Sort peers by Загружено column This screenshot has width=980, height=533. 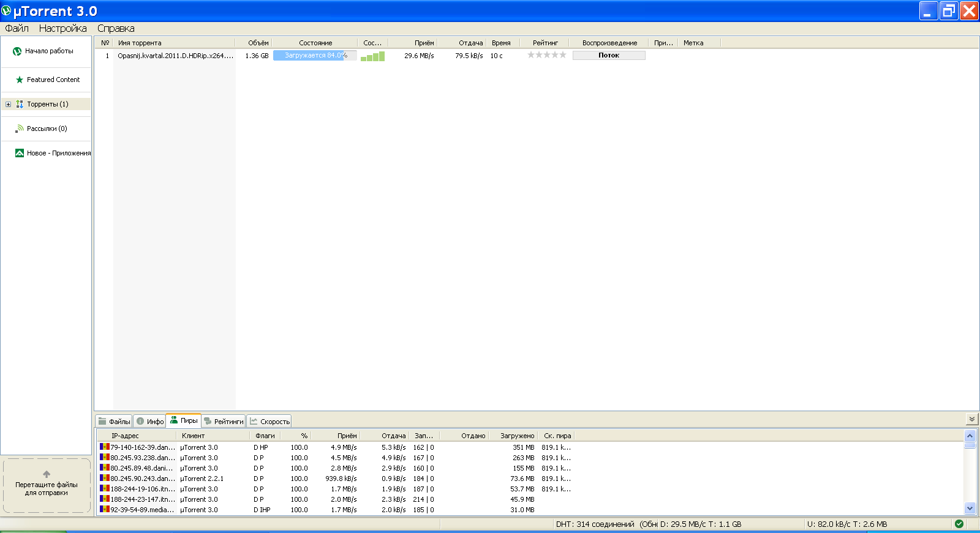click(x=513, y=436)
